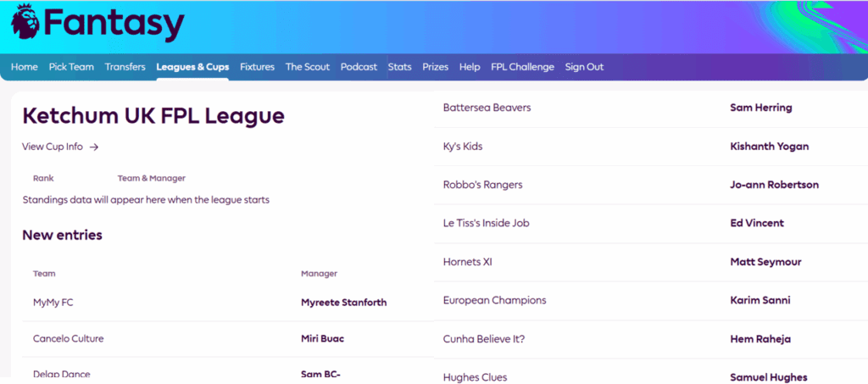Select the Cancelo Culture team entry

[68, 338]
